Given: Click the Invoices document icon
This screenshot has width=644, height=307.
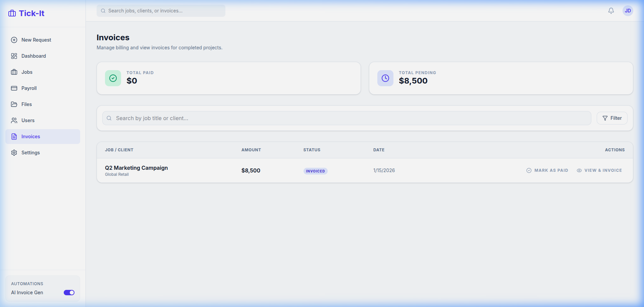Looking at the screenshot, I should click(x=14, y=136).
